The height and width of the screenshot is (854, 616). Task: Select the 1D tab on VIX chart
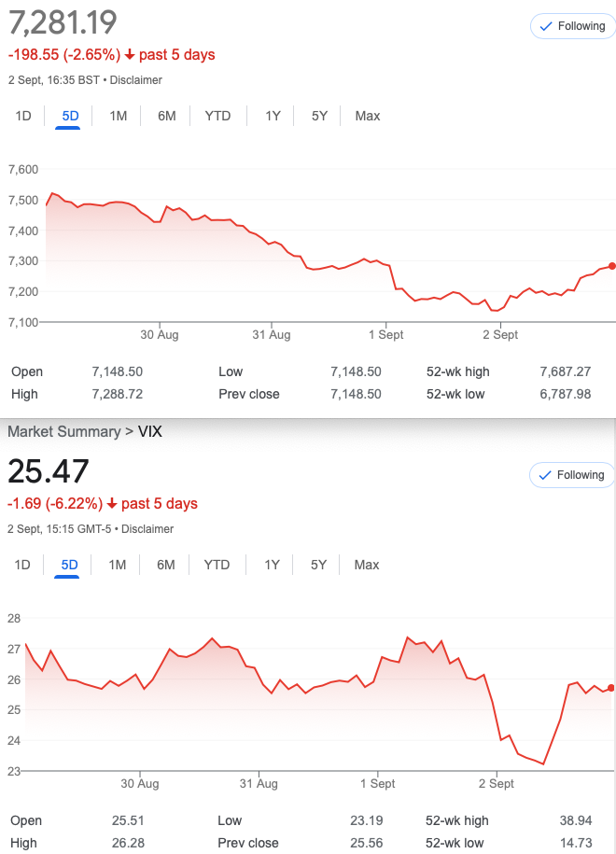[x=22, y=565]
